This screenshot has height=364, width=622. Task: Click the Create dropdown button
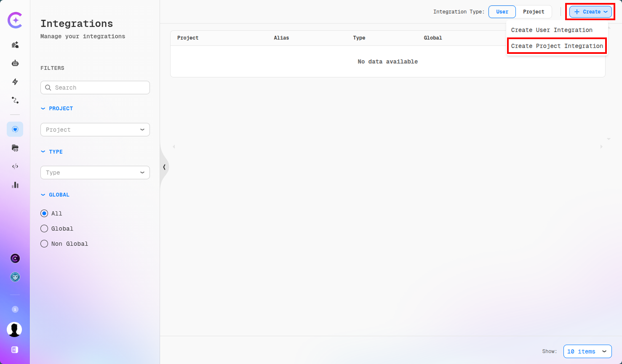pos(590,12)
